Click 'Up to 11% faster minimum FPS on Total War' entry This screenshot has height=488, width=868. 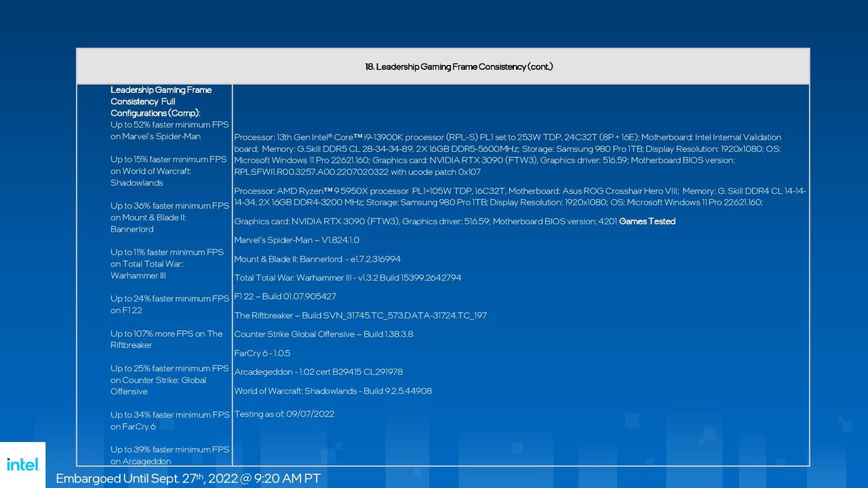(167, 264)
